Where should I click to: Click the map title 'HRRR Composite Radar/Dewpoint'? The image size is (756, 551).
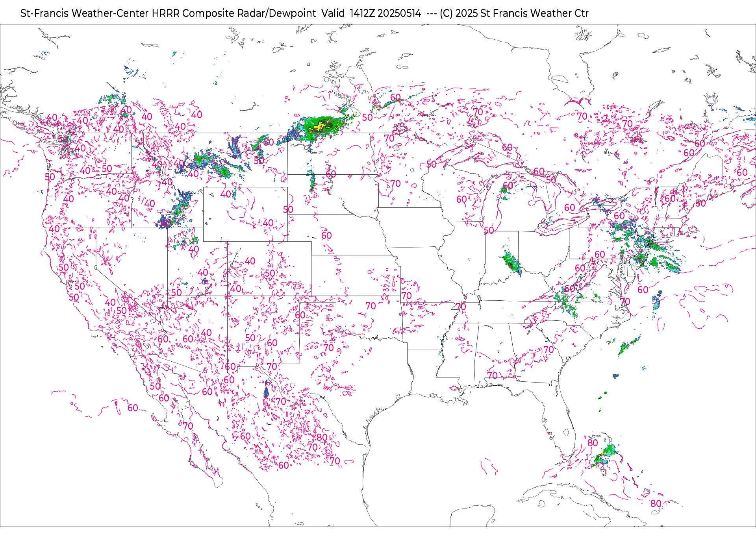tap(234, 13)
